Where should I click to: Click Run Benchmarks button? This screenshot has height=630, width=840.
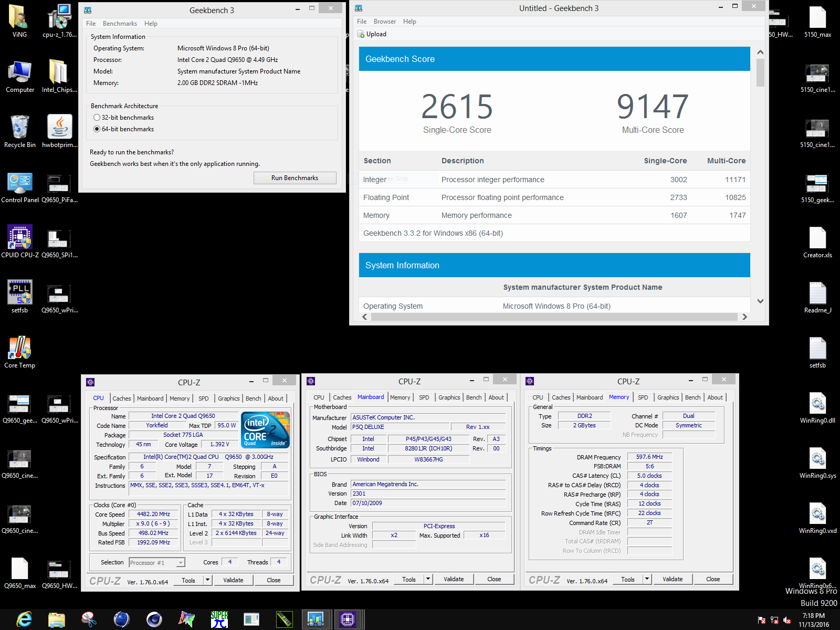tap(295, 178)
